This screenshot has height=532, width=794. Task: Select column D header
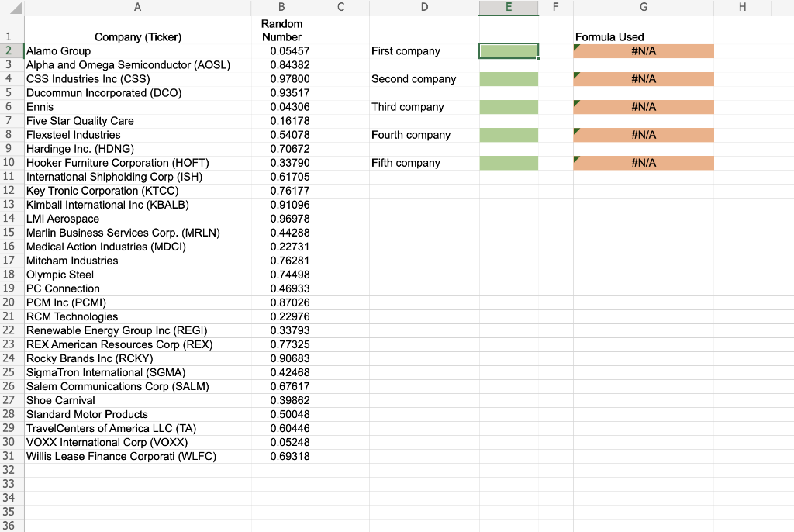(424, 7)
